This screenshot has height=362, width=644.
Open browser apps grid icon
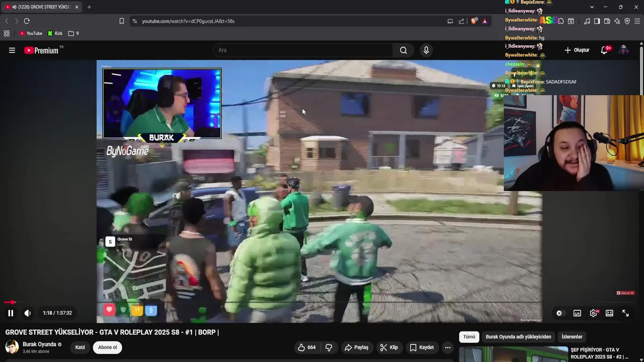click(x=7, y=33)
